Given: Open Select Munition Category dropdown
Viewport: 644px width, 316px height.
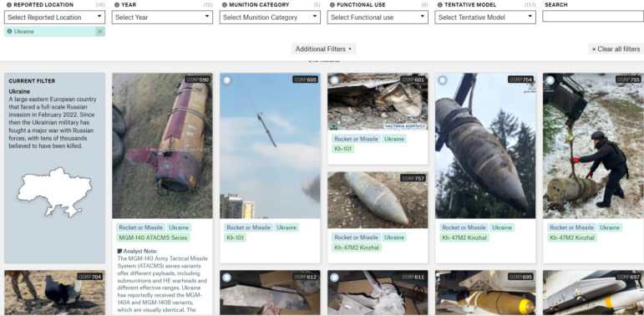Looking at the screenshot, I should [270, 18].
